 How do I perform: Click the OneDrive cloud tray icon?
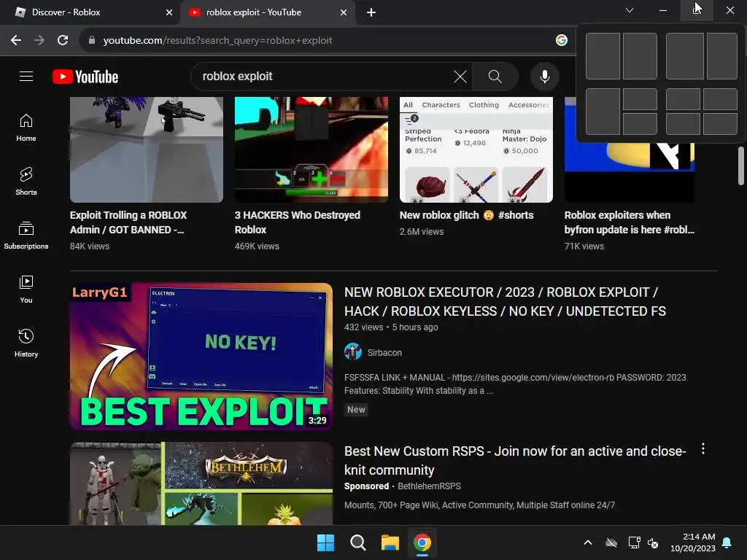[x=611, y=542]
